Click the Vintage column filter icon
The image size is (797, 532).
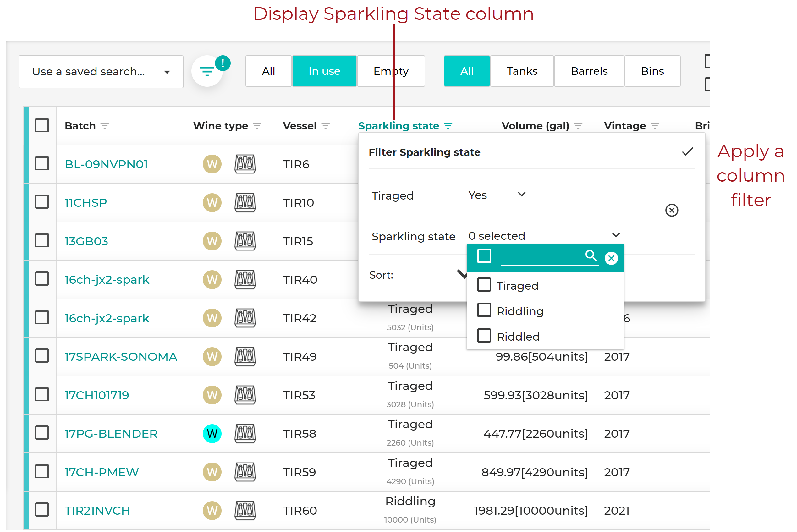pyautogui.click(x=655, y=126)
